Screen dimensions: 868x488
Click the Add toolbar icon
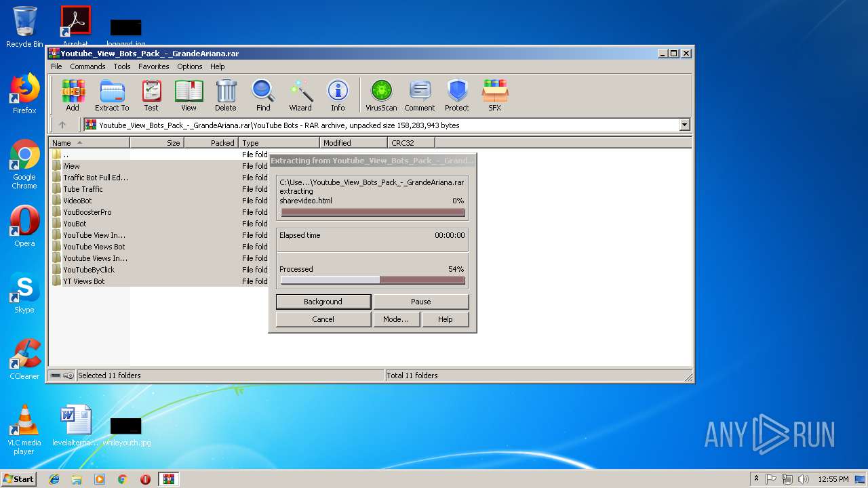73,96
